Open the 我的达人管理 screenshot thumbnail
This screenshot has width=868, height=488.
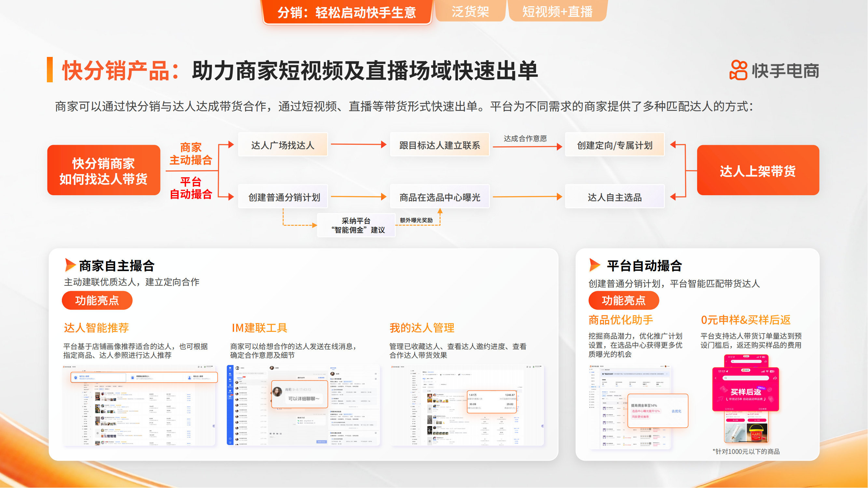pyautogui.click(x=467, y=405)
